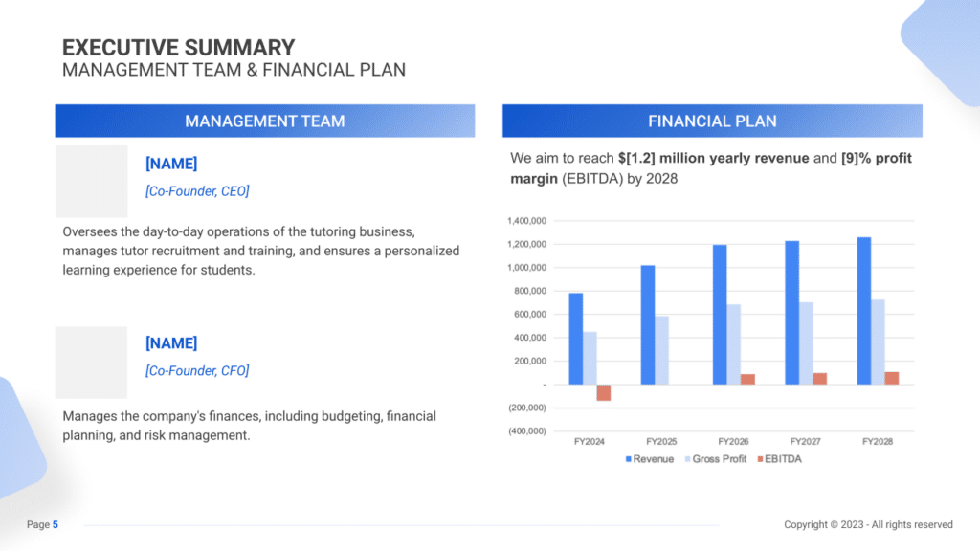Viewport: 980px width, 551px height.
Task: Click the MANAGEMENT TEAM header banner
Action: [265, 121]
